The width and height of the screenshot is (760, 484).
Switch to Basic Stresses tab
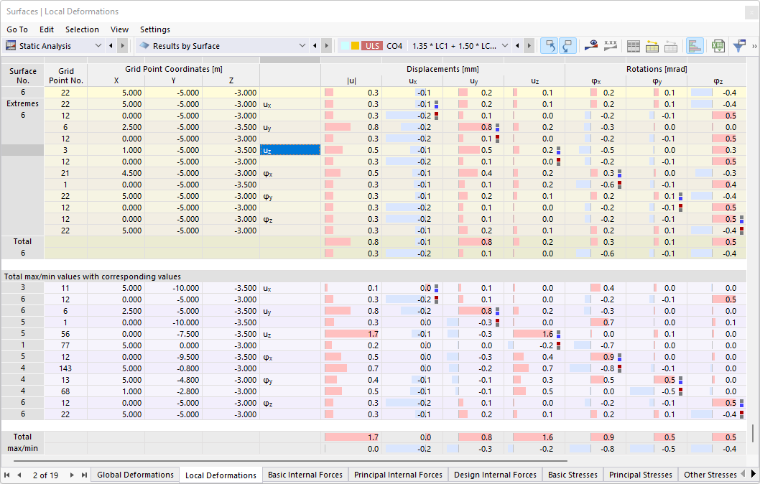tap(573, 475)
